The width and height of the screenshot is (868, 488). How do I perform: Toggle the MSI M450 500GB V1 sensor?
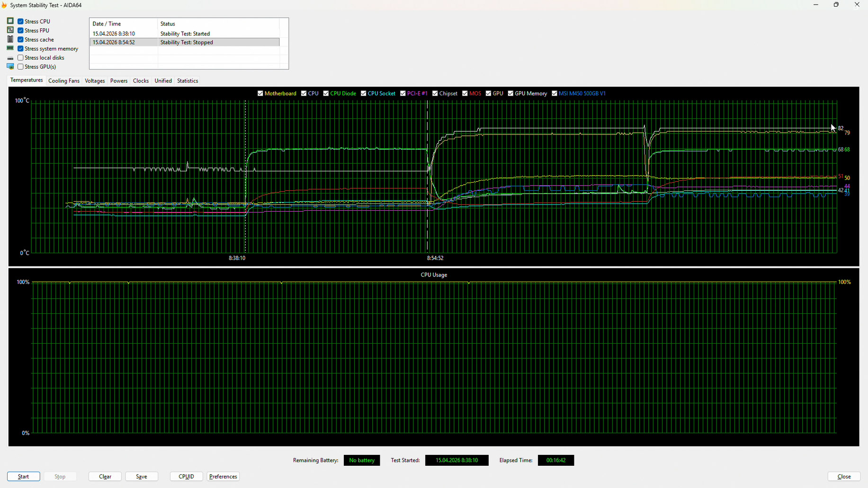coord(555,93)
